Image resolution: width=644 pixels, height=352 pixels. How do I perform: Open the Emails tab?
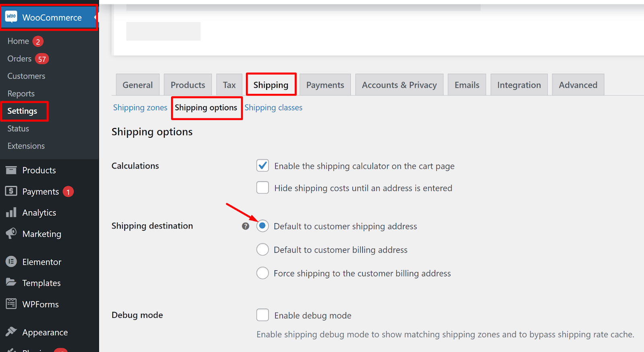coord(467,85)
